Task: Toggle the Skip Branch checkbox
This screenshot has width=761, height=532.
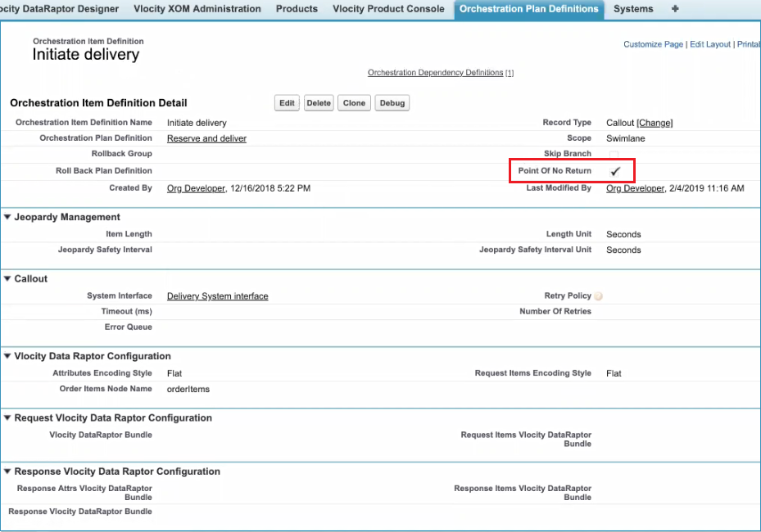Action: click(614, 155)
